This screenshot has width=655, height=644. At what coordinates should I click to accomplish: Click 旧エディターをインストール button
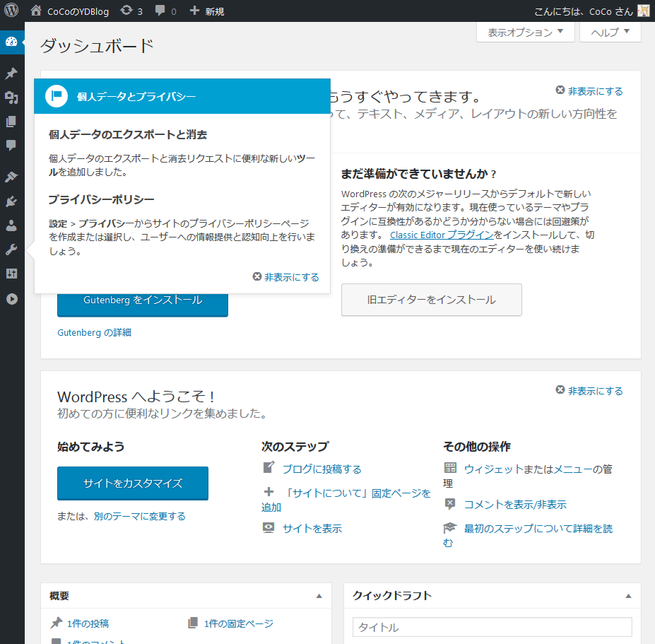coord(432,300)
